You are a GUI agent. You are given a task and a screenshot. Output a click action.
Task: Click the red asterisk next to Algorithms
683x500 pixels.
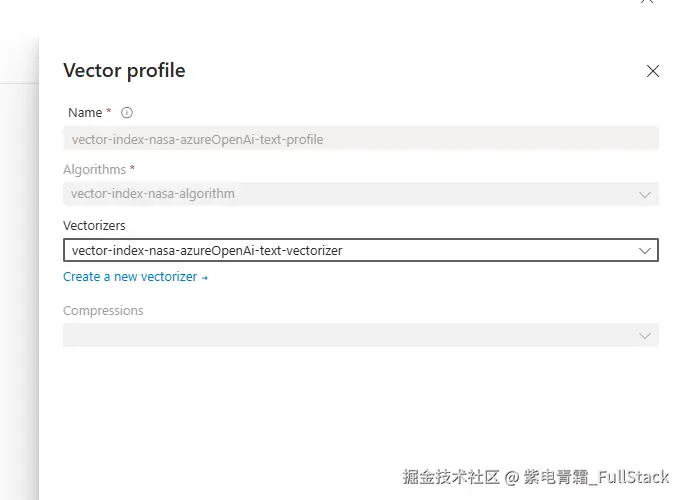[x=132, y=169]
